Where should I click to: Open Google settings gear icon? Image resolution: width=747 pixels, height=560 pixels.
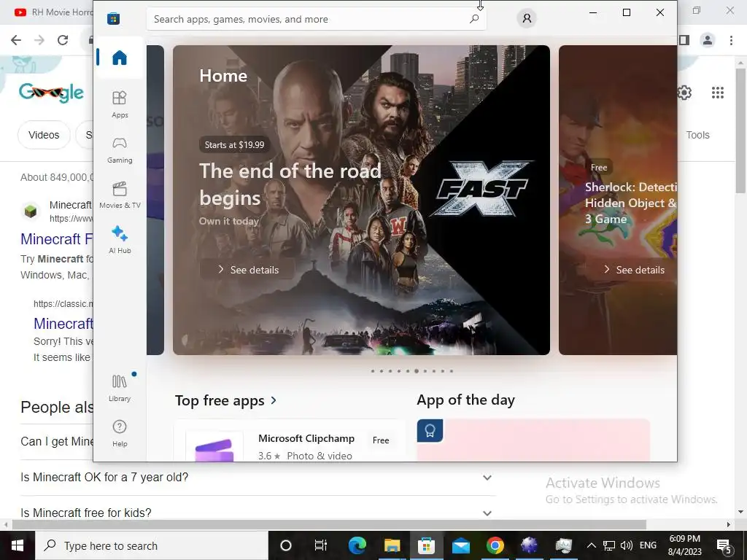[684, 93]
